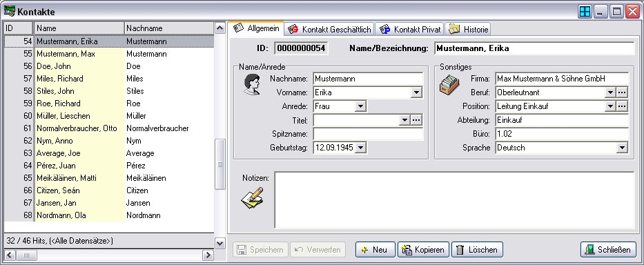The image size is (644, 265).
Task: Click the Neu button
Action: [x=375, y=249]
